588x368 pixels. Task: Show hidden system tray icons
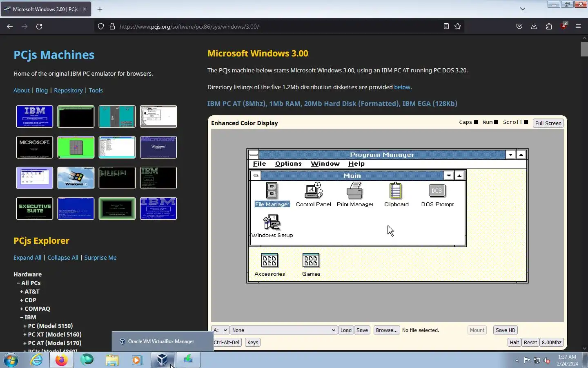[x=517, y=360]
